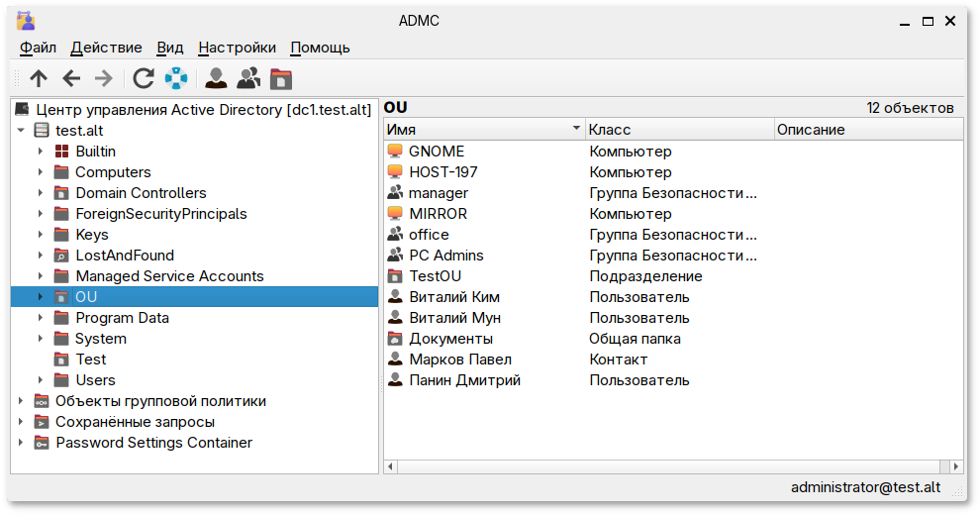Click the Back arrow in toolbar
Image resolution: width=980 pixels, height=515 pixels.
point(71,79)
